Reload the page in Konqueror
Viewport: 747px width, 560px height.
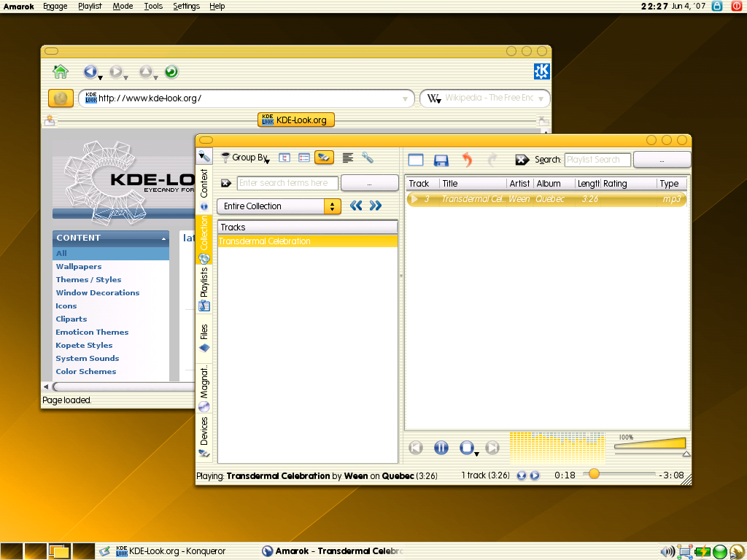(x=171, y=71)
